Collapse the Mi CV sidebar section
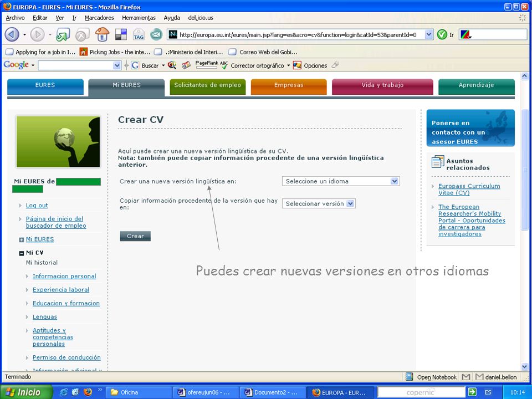The height and width of the screenshot is (399, 532). pyautogui.click(x=22, y=253)
